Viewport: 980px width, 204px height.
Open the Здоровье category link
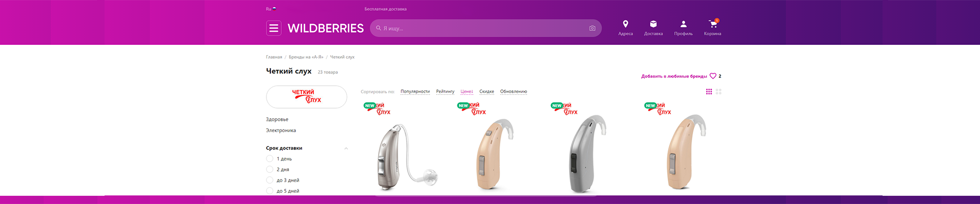pos(277,119)
